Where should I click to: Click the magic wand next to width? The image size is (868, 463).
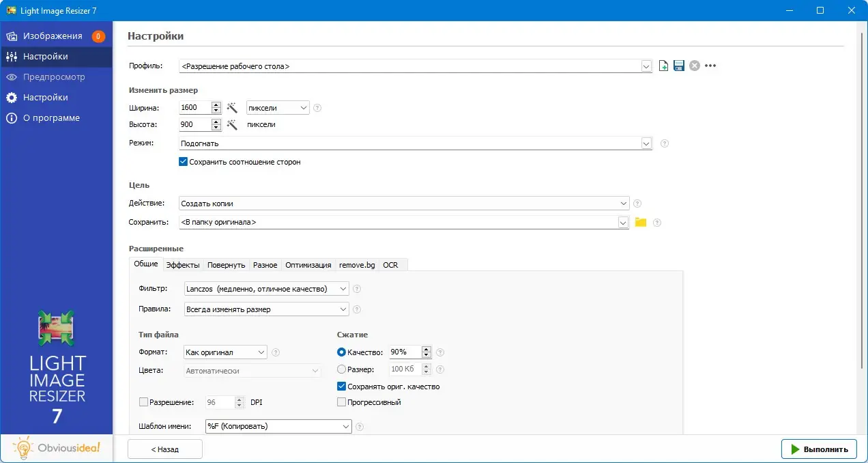[232, 107]
